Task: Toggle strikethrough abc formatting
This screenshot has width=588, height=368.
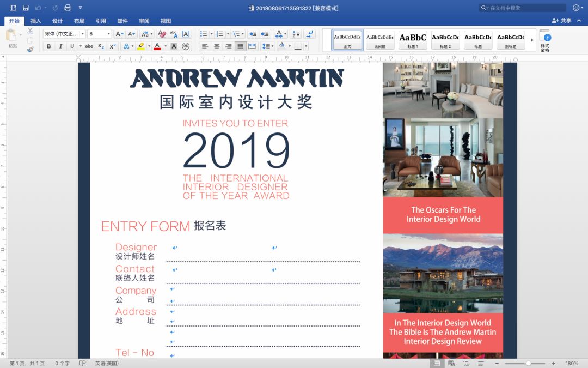Action: (x=89, y=46)
